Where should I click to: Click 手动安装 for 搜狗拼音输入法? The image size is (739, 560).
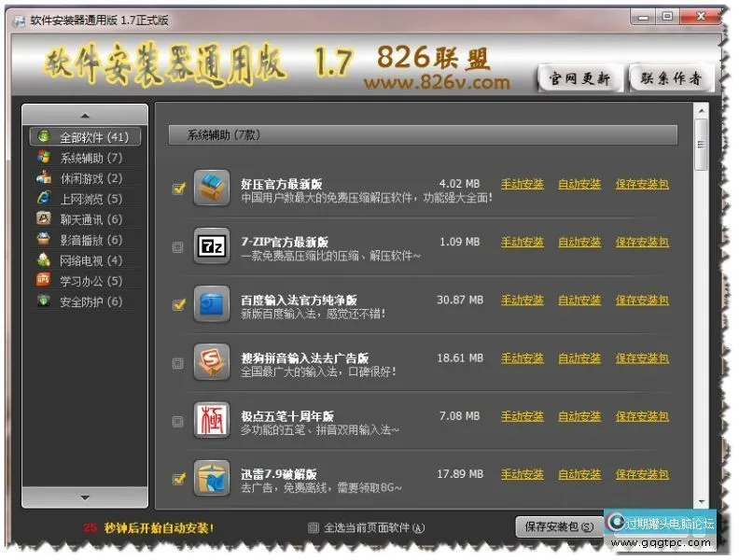tap(523, 358)
